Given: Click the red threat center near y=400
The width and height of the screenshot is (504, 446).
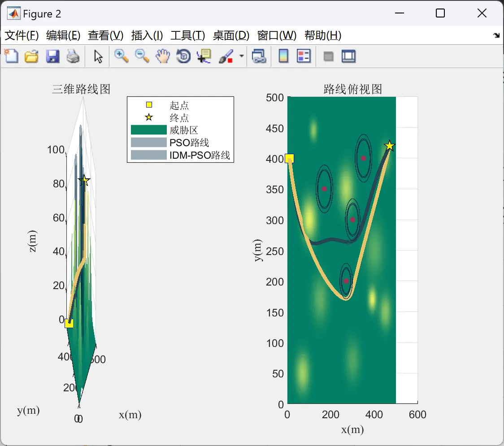Looking at the screenshot, I should [364, 158].
